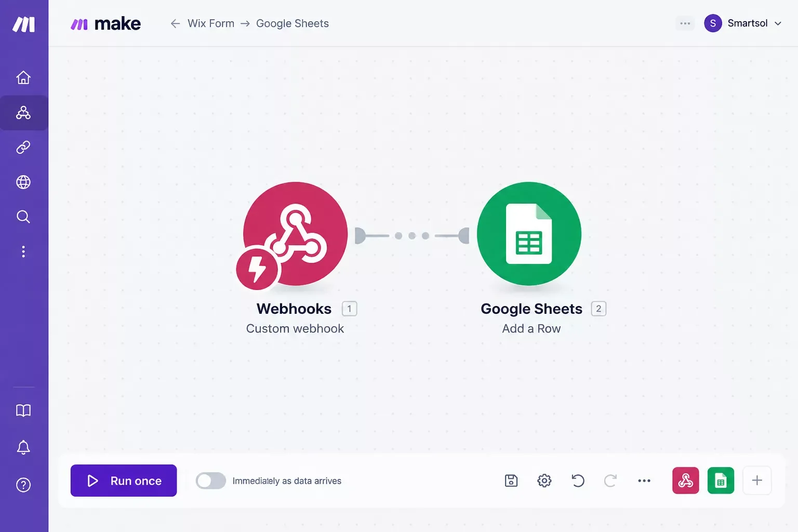Screen dimensions: 798x532
Task: Expand the Smartsol account dropdown chevron
Action: (x=778, y=23)
